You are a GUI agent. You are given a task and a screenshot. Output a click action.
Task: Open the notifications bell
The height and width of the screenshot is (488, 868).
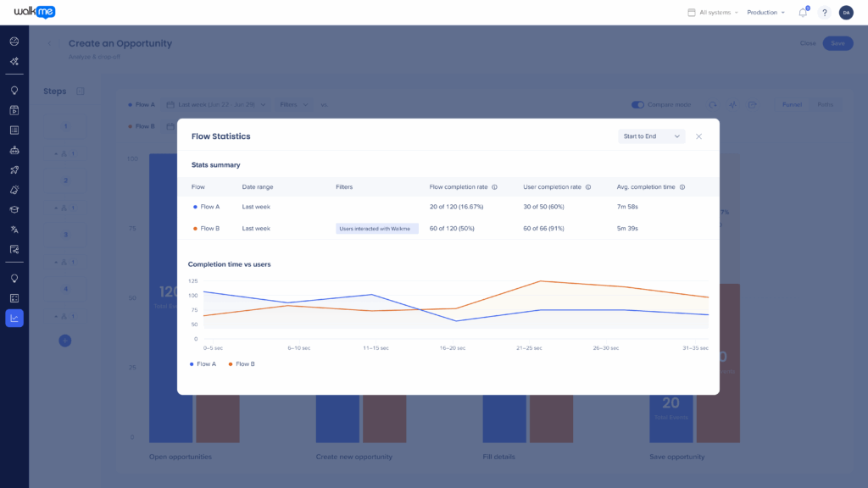tap(803, 12)
